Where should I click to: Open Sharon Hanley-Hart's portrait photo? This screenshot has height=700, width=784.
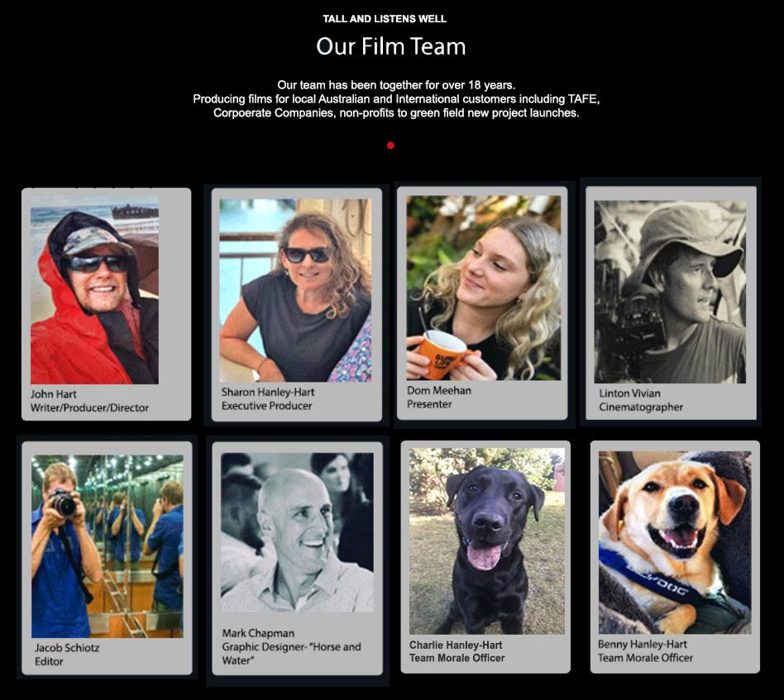[295, 290]
